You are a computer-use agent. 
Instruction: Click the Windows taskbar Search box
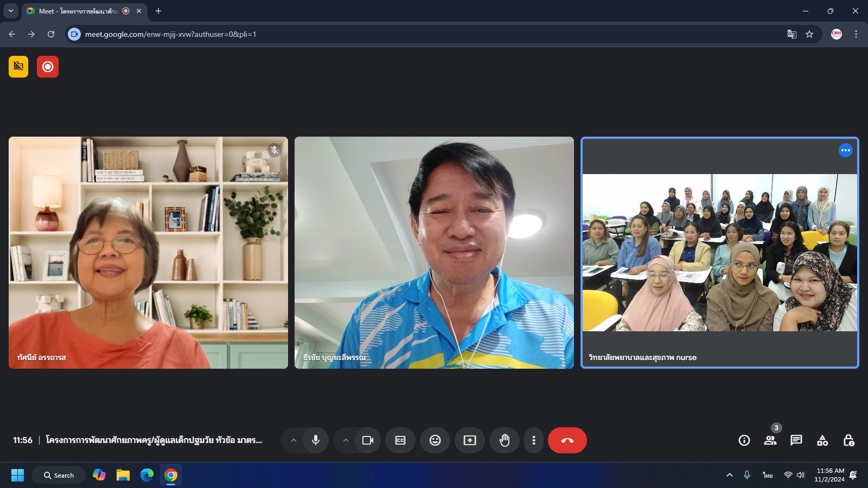coord(59,475)
